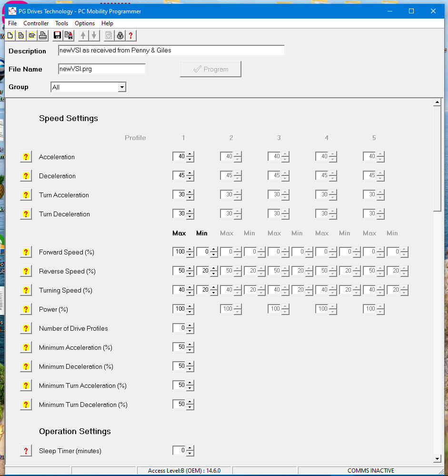Click the printer icon in the toolbar

pyautogui.click(x=42, y=35)
